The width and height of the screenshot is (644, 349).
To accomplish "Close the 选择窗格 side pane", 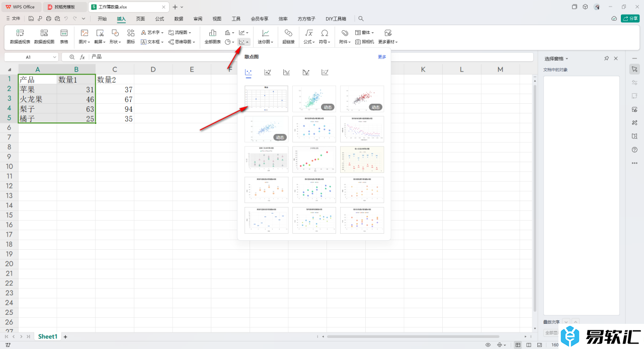I will pyautogui.click(x=616, y=58).
